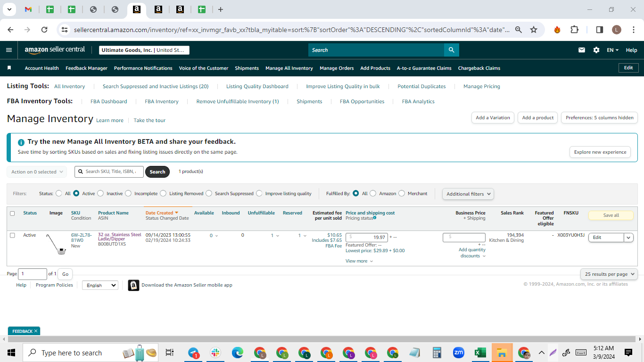This screenshot has width=644, height=362.
Task: Open Zoom from the taskbar
Action: click(458, 353)
